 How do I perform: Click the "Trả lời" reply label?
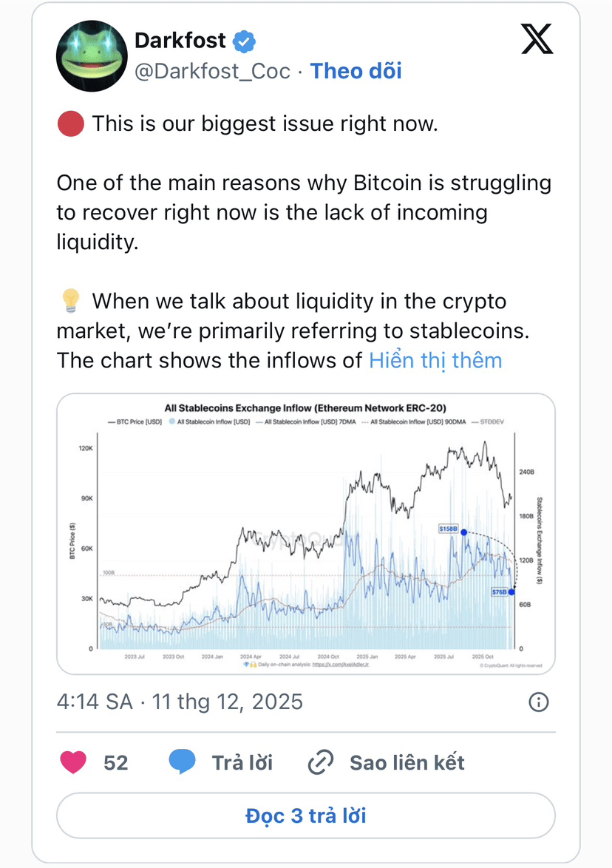point(242,762)
